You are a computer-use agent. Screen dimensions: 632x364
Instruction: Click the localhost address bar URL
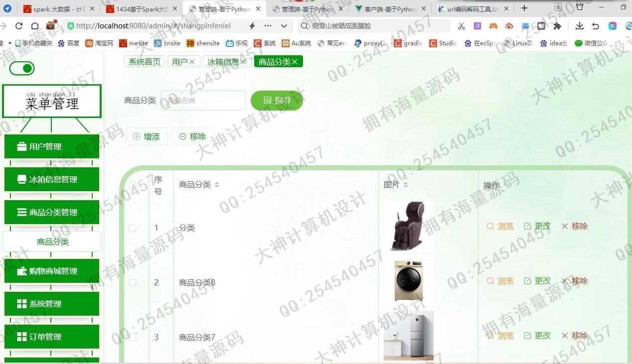point(154,26)
